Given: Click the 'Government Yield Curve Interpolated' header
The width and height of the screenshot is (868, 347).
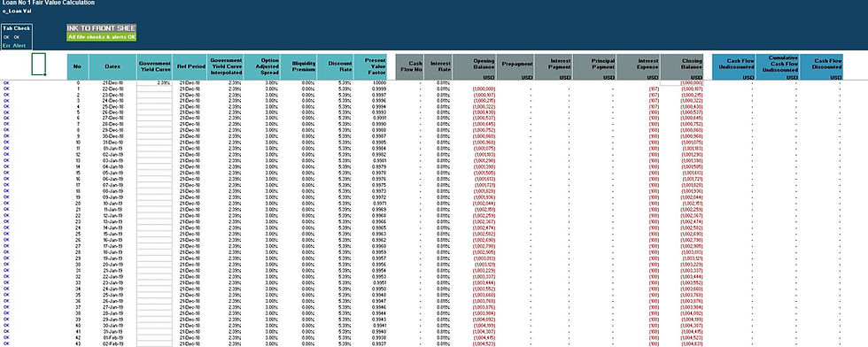Looking at the screenshot, I should point(225,67).
